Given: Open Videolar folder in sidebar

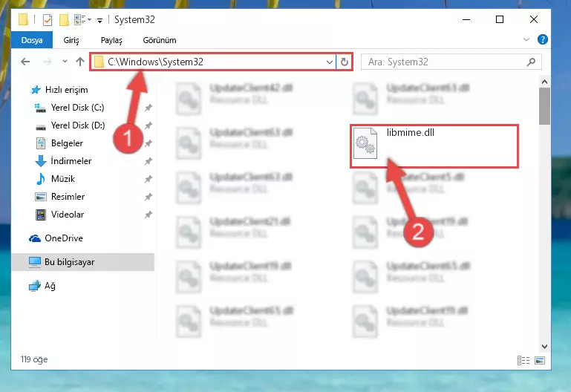Looking at the screenshot, I should [68, 215].
